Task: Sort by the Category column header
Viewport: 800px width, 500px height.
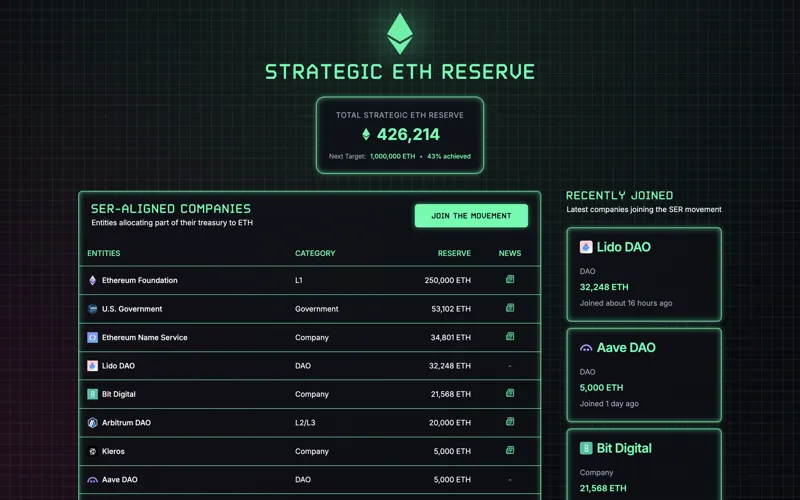Action: 315,253
